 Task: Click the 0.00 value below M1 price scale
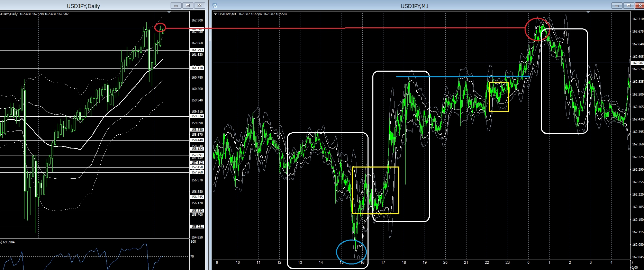pos(635,268)
